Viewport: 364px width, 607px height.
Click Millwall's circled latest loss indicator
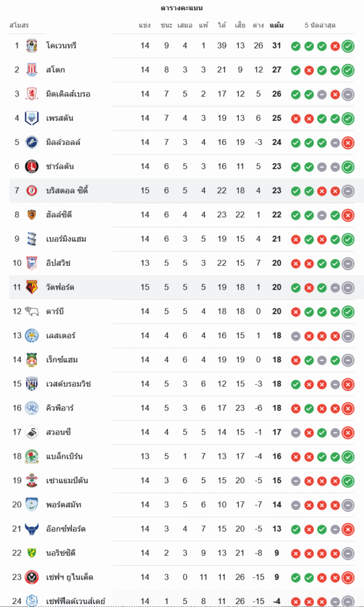[x=348, y=143]
